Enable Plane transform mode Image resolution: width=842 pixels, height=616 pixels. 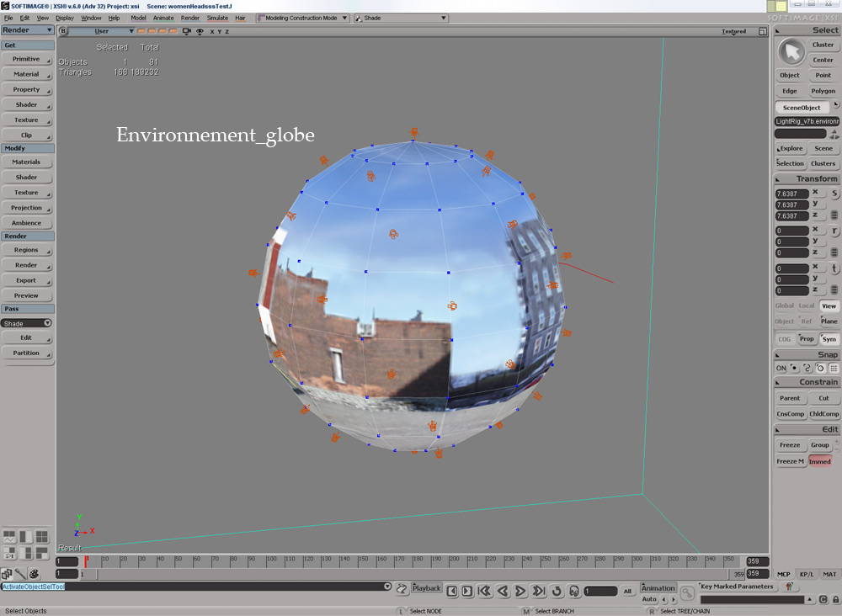pos(829,321)
